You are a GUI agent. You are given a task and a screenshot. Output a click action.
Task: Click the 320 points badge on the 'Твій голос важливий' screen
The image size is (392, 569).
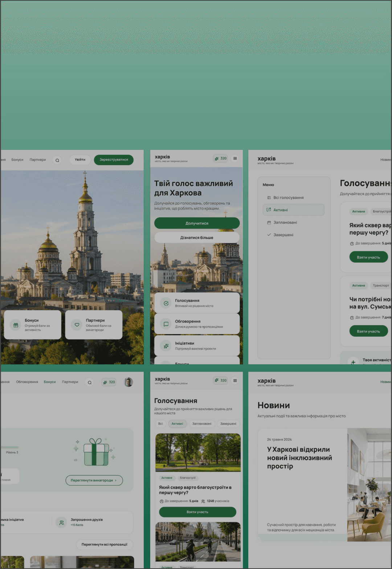click(220, 158)
